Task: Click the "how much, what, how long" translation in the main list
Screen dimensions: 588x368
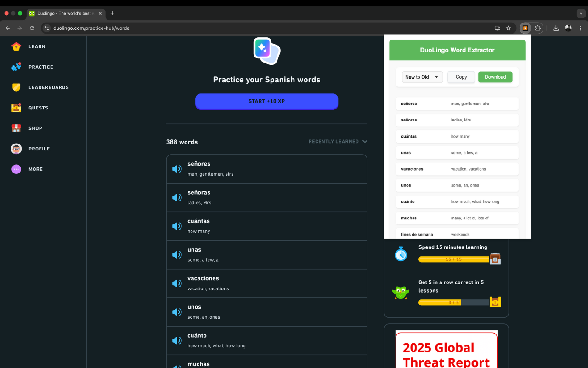Action: pyautogui.click(x=216, y=346)
